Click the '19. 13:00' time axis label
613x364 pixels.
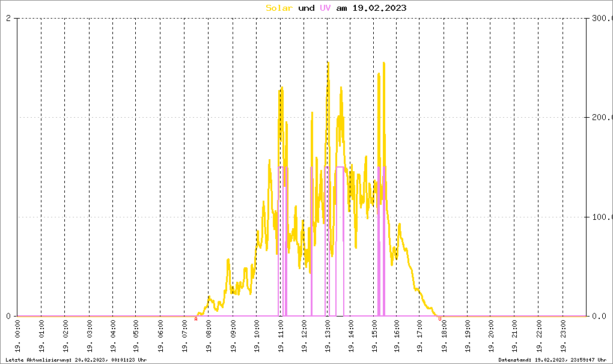point(328,336)
